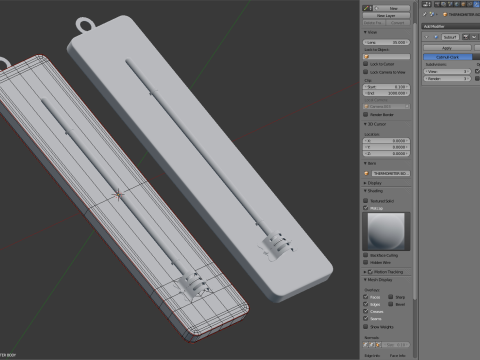The height and width of the screenshot is (360, 480).
Task: Disable the Matcap checkbox
Action: pyautogui.click(x=366, y=208)
